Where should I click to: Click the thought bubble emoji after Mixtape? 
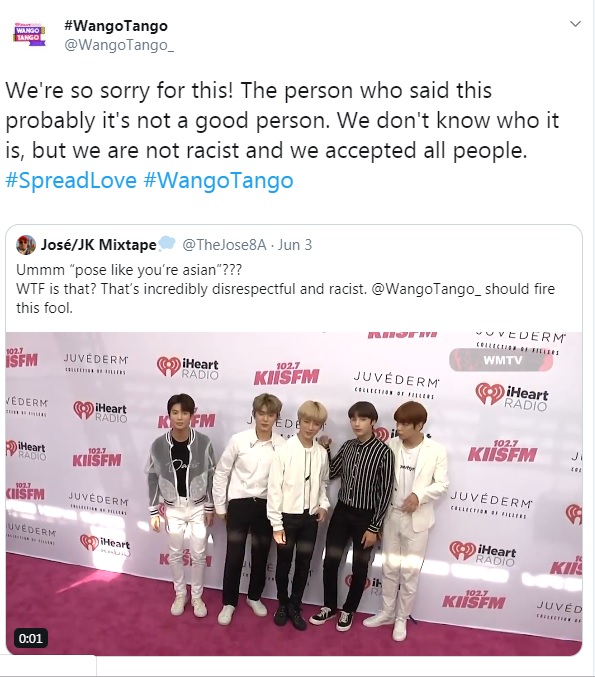(167, 244)
